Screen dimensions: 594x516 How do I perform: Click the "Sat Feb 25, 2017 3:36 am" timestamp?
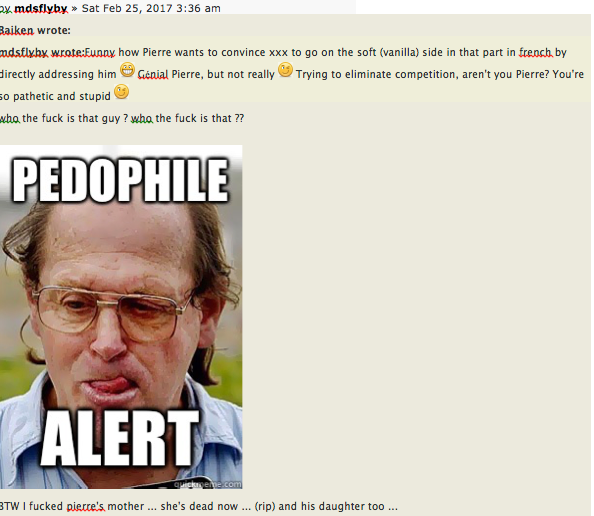pyautogui.click(x=151, y=8)
